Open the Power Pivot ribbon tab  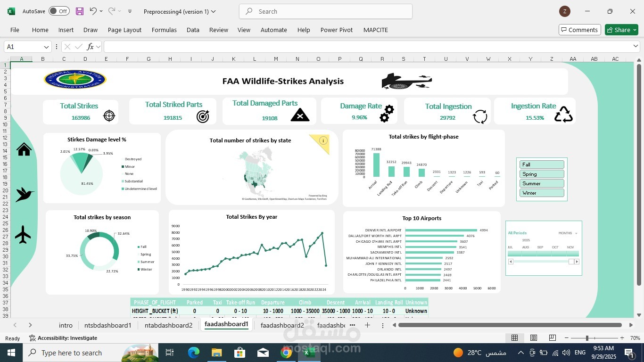[x=336, y=30]
